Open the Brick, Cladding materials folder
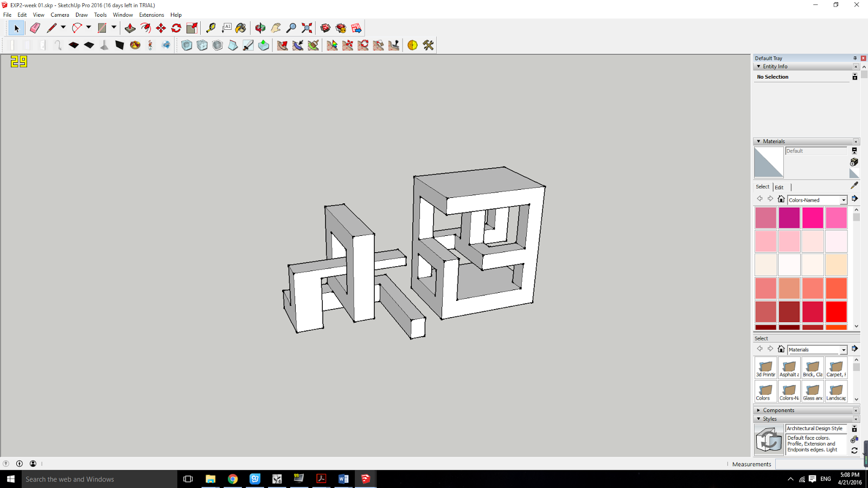This screenshot has width=868, height=488. [x=813, y=368]
